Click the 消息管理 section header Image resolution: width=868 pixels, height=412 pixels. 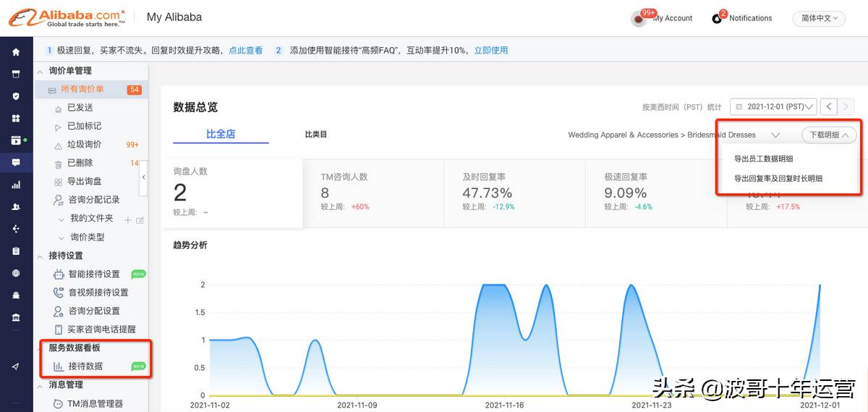point(66,386)
